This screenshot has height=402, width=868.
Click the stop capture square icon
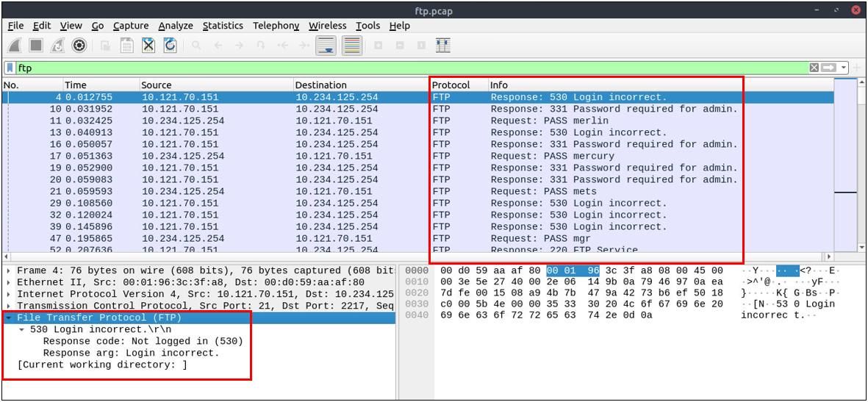pos(36,46)
